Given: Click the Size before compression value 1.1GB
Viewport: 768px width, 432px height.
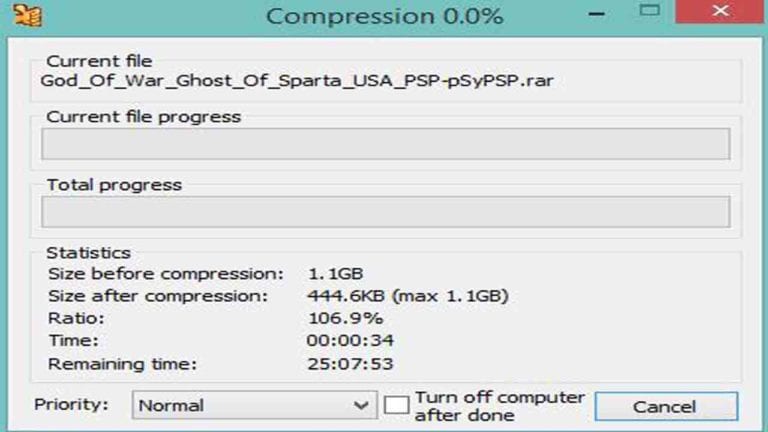Looking at the screenshot, I should coord(336,274).
